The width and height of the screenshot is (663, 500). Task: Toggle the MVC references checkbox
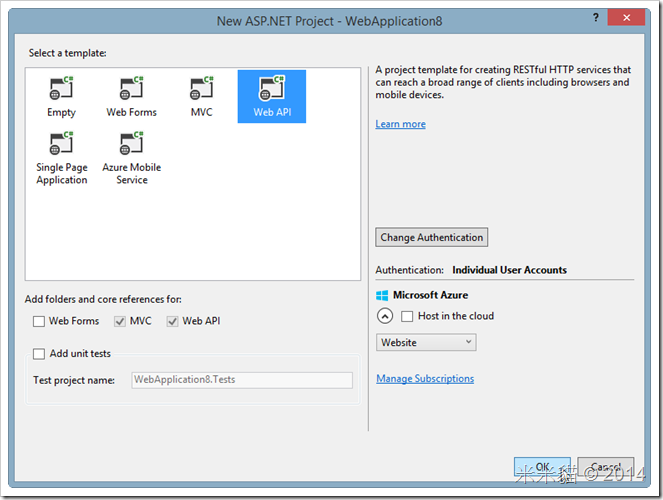click(x=120, y=322)
